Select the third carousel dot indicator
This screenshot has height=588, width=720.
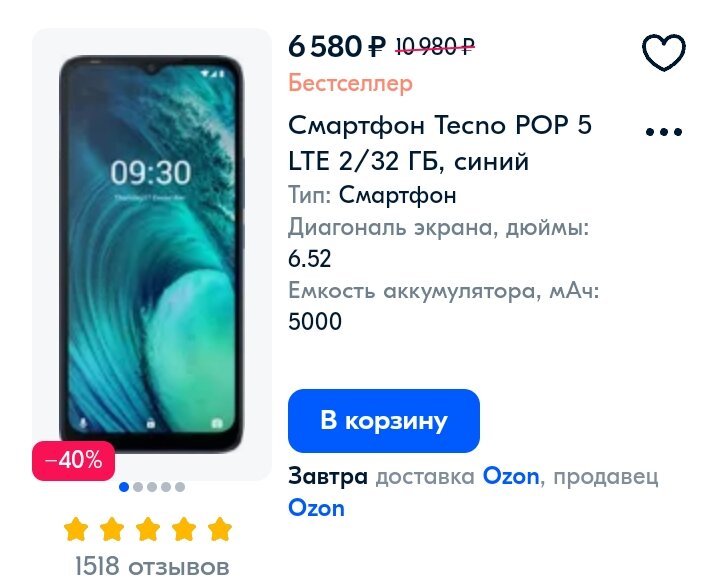[x=152, y=487]
